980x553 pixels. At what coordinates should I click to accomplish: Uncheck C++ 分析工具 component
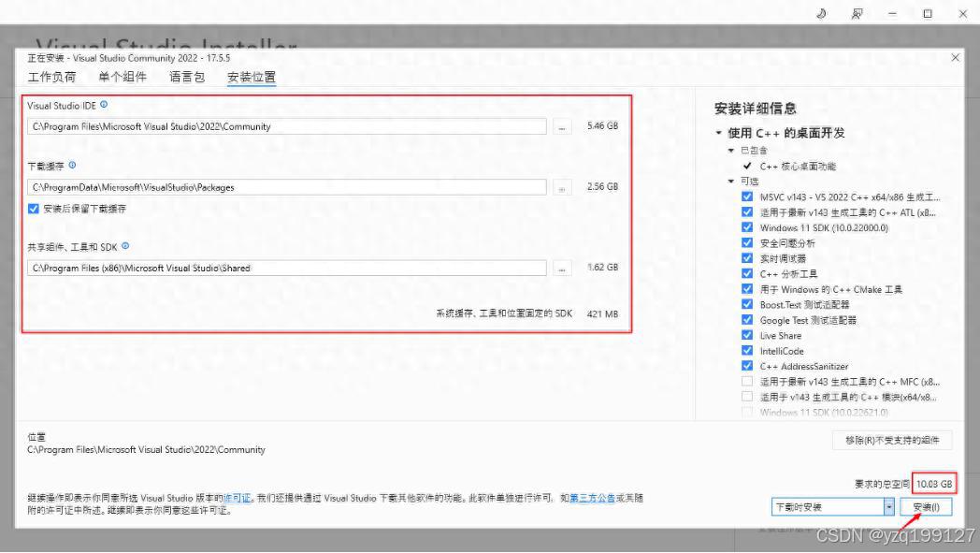(747, 273)
